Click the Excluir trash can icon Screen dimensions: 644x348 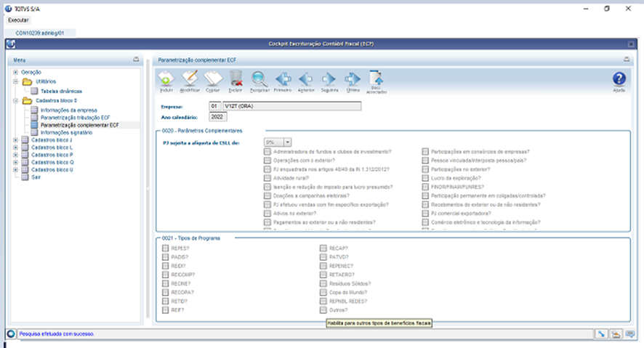click(236, 78)
